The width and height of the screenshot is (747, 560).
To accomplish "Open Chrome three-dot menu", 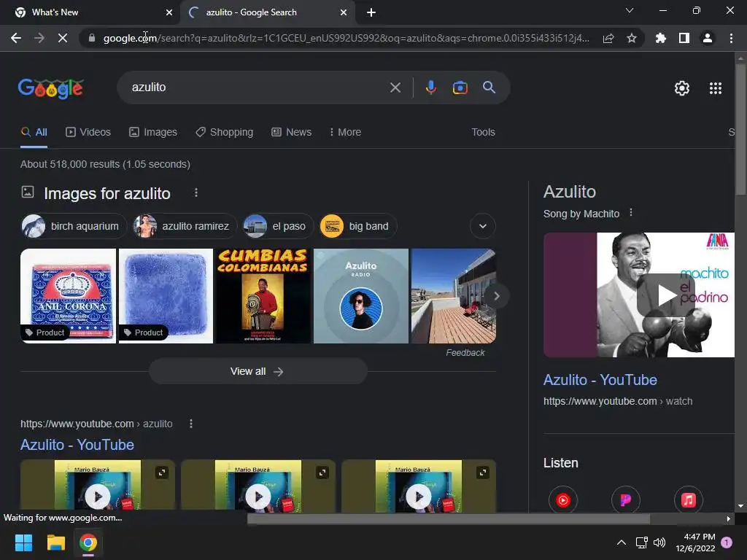I will [731, 38].
